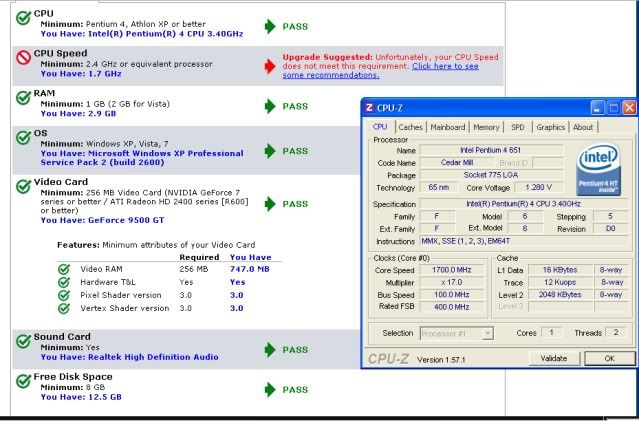Click the Intel Pentium 4 HT logo
The image size is (639, 421).
pos(598,169)
